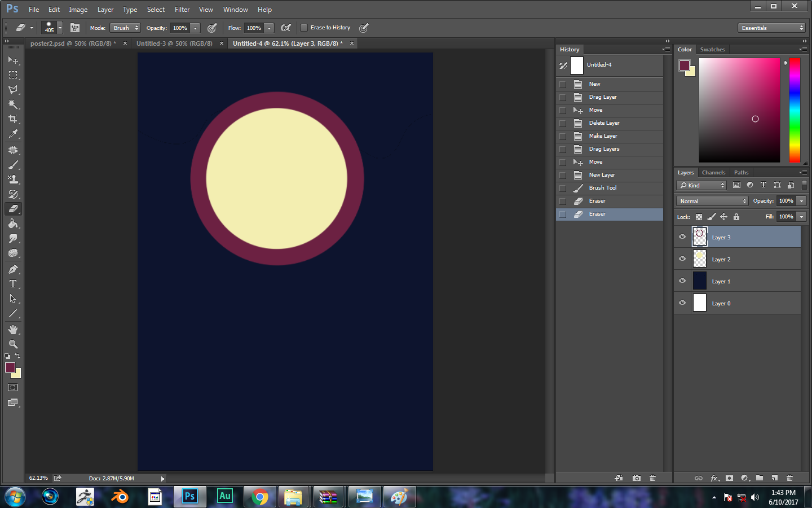This screenshot has width=812, height=508.
Task: Expand the Essentials workspace dropdown
Action: pyautogui.click(x=771, y=28)
